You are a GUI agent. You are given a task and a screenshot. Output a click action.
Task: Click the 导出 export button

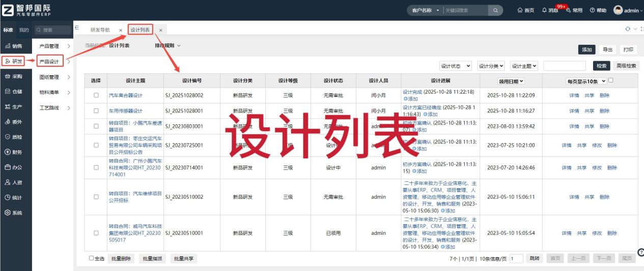608,49
